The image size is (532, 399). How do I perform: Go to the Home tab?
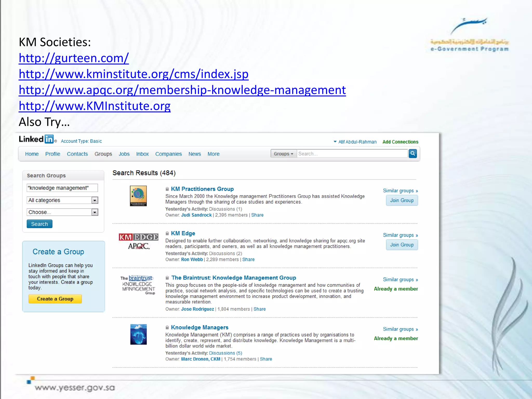(32, 154)
